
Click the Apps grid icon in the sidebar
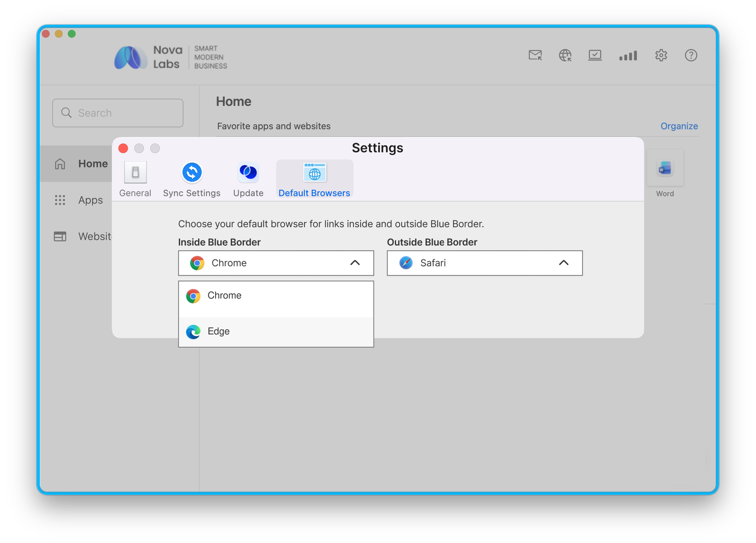[x=60, y=200]
